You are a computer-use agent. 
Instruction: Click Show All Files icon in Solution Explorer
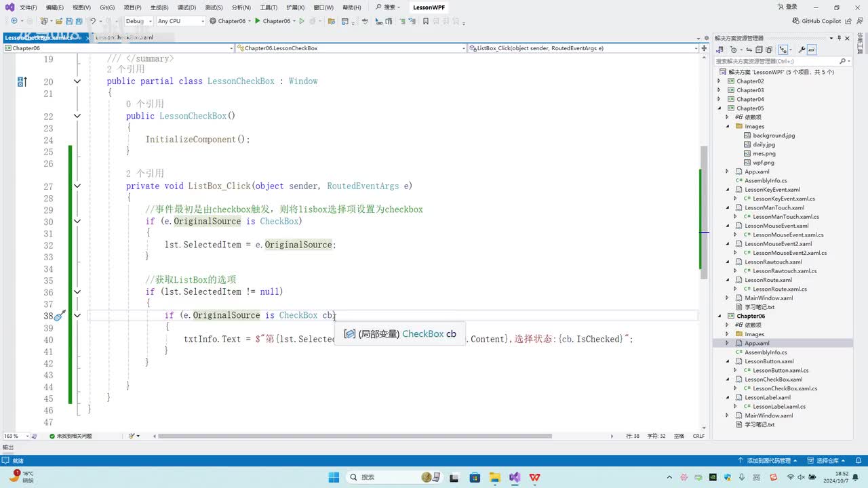[769, 49]
